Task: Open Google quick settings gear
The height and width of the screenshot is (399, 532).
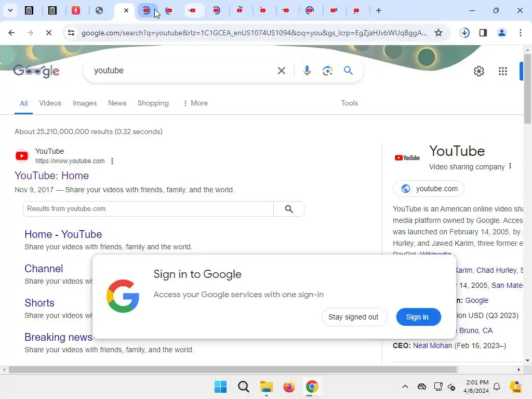Action: pos(478,71)
